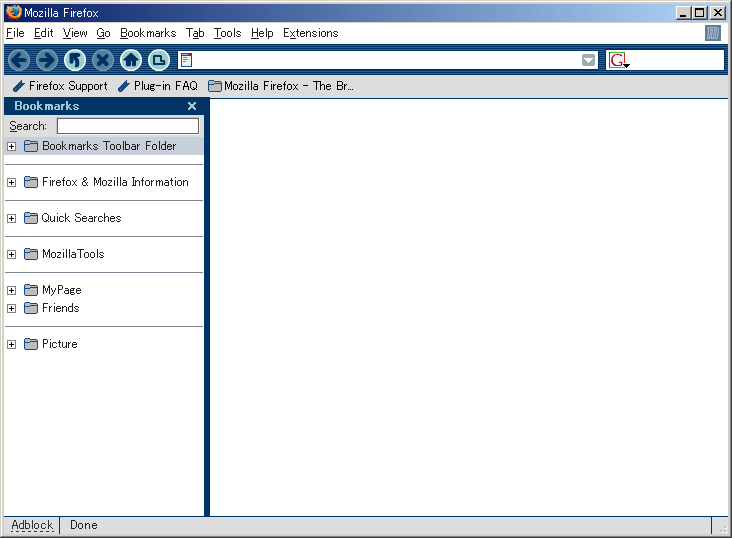Select the "Picture" label
Viewport: 732px width, 538px height.
coord(60,344)
